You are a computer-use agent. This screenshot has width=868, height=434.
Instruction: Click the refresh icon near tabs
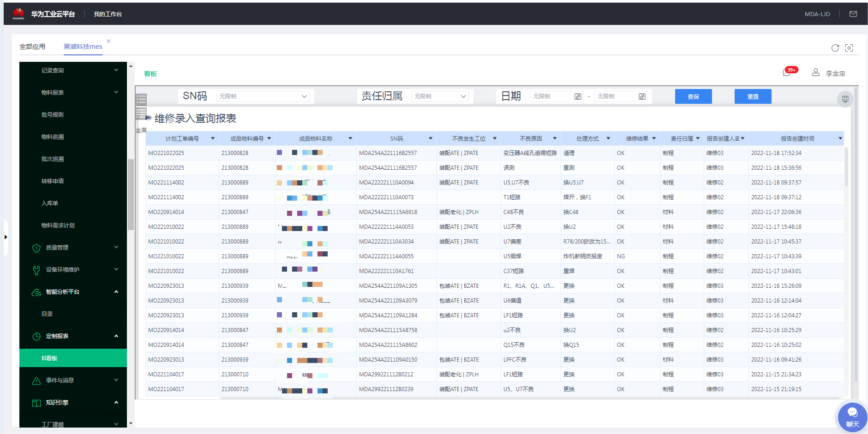pyautogui.click(x=835, y=48)
